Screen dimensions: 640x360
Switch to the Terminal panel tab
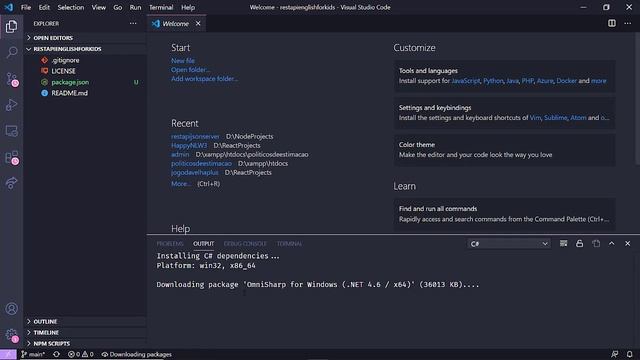289,244
